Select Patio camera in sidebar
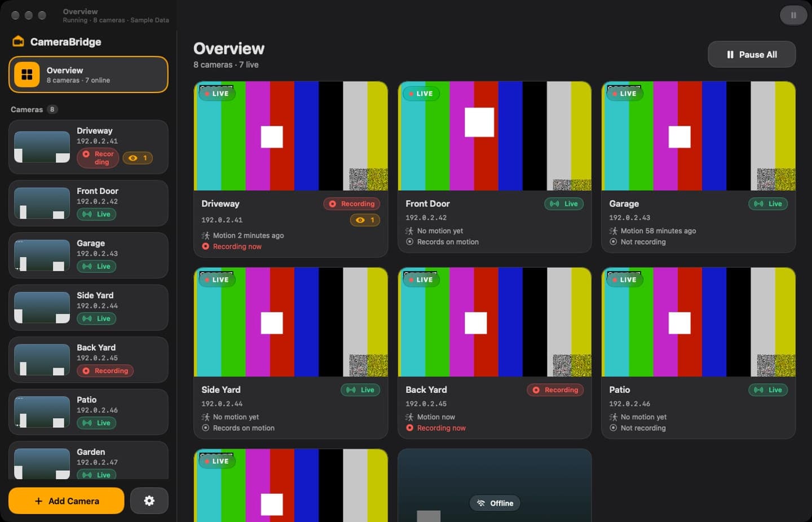This screenshot has width=812, height=522. tap(89, 412)
